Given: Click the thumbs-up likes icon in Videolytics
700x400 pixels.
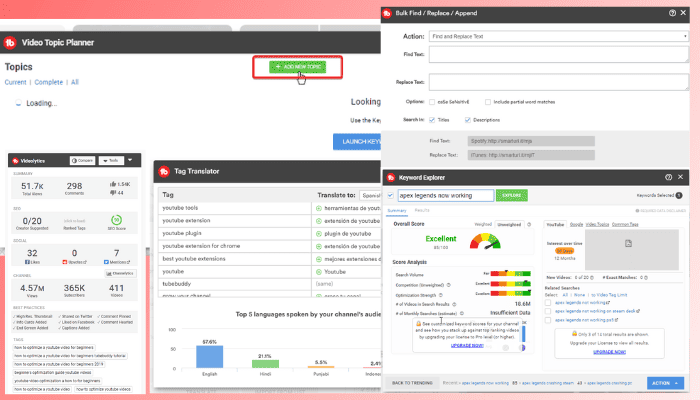Looking at the screenshot, I should coord(112,184).
